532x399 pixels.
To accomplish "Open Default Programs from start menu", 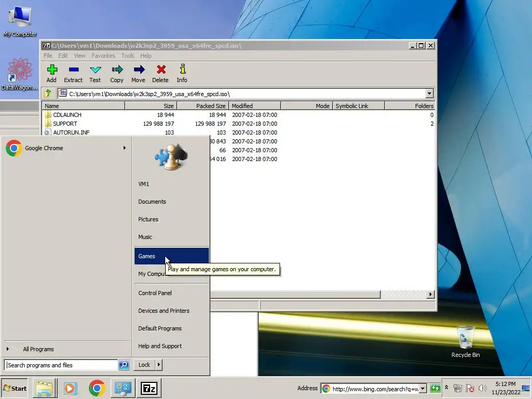I will pos(171,328).
